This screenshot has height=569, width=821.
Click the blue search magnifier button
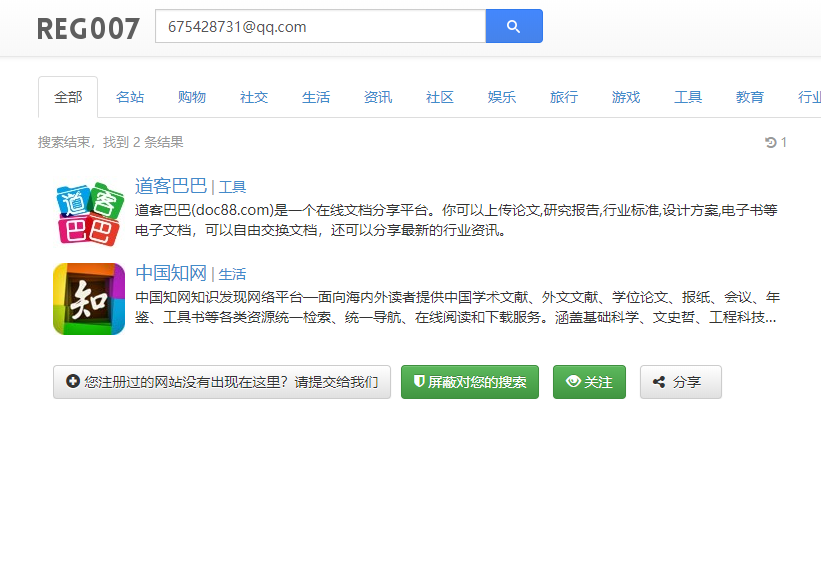514,26
